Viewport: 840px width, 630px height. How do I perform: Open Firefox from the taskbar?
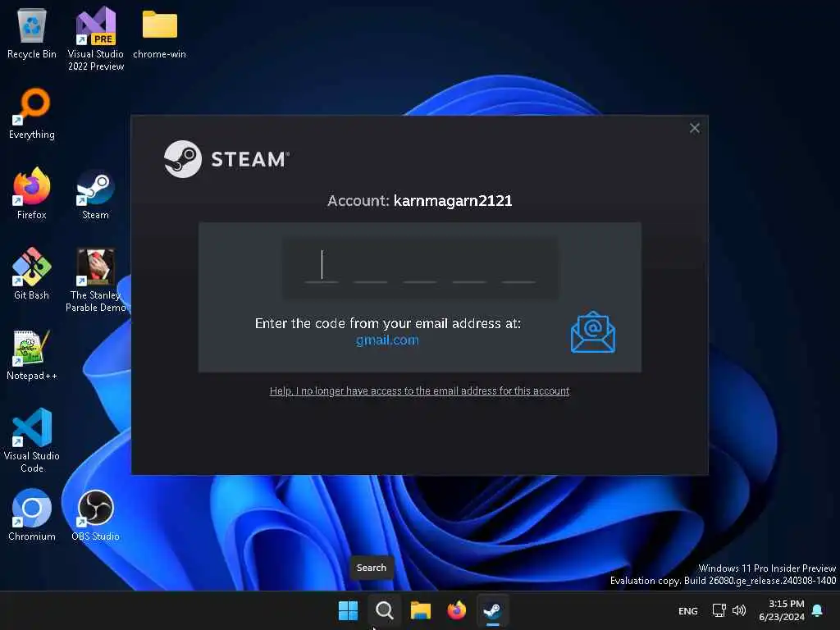pos(456,610)
